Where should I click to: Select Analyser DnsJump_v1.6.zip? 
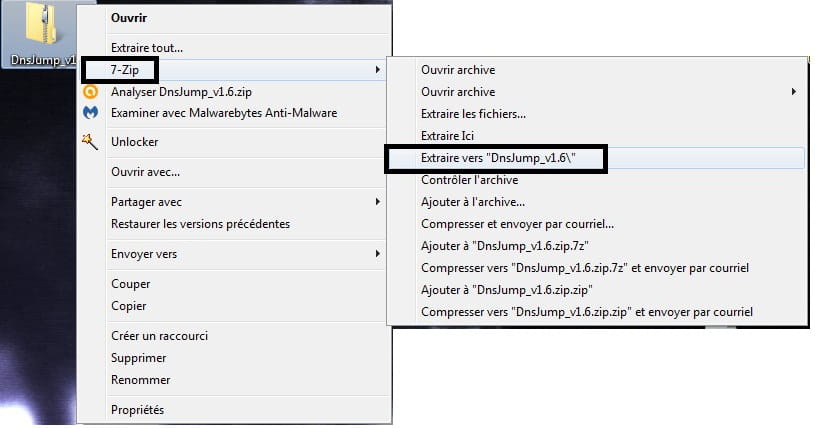point(181,92)
